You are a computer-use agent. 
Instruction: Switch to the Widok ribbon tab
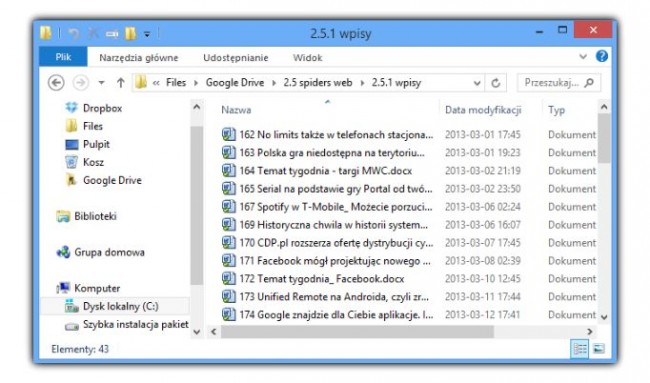(308, 58)
